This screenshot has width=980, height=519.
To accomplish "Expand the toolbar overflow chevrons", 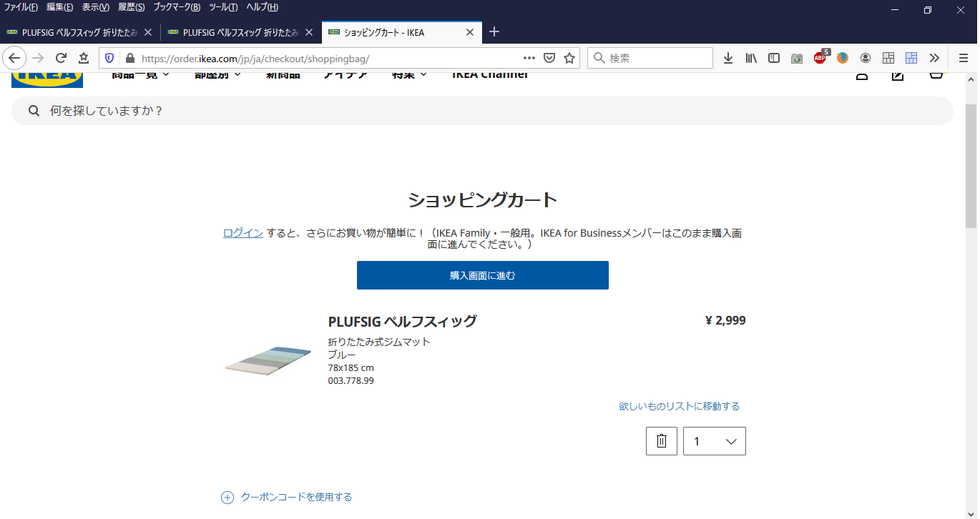I will [934, 58].
